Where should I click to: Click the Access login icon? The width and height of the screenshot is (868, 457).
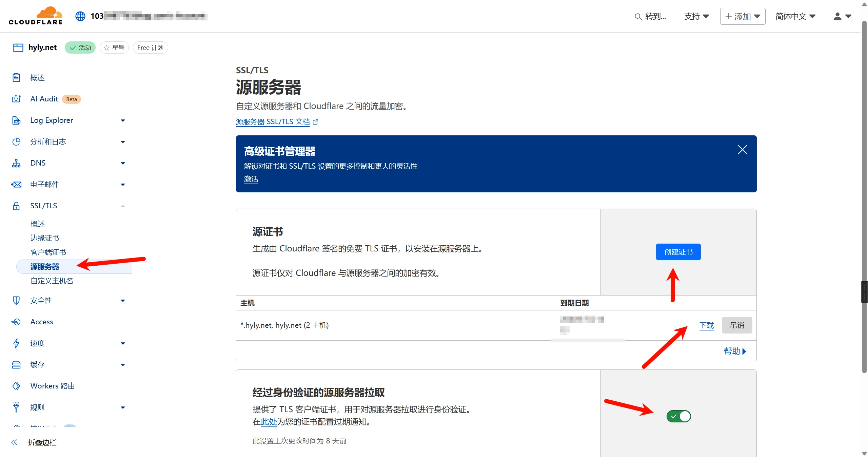point(16,322)
